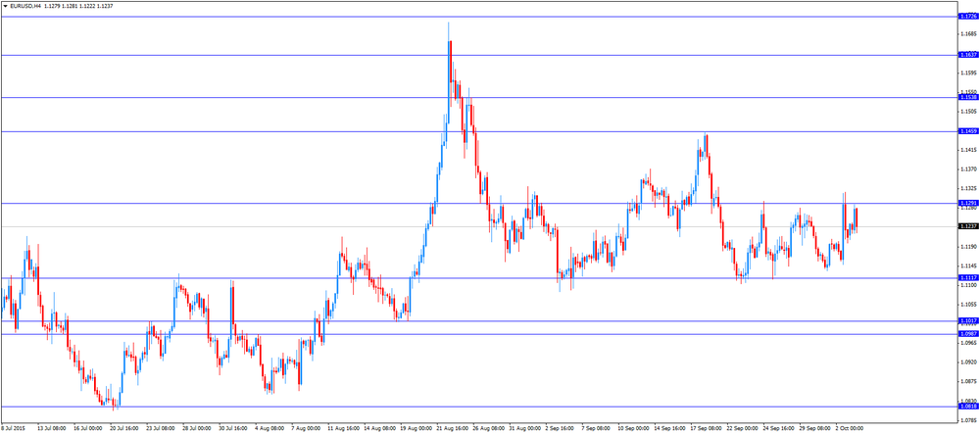Select the 1.1538 horizontal level label
This screenshot has height=433, width=980.
pos(967,97)
